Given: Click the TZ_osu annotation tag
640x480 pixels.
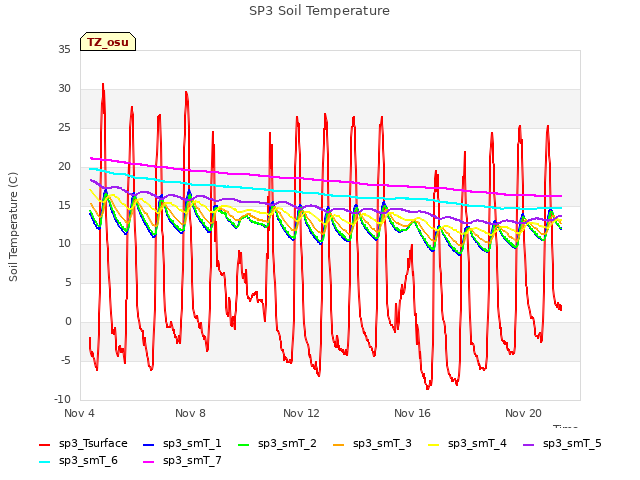Looking at the screenshot, I should [108, 42].
